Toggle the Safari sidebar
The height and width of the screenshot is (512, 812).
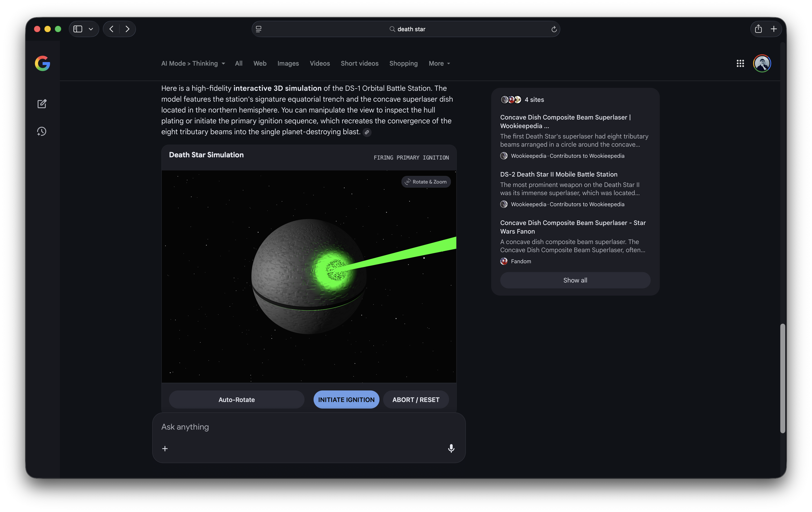(x=78, y=29)
